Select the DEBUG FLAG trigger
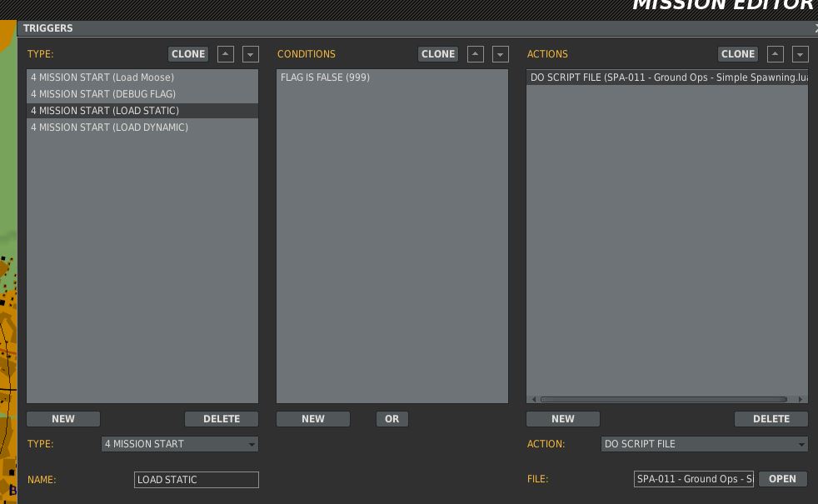Screen dimensions: 818x504 click(x=103, y=94)
